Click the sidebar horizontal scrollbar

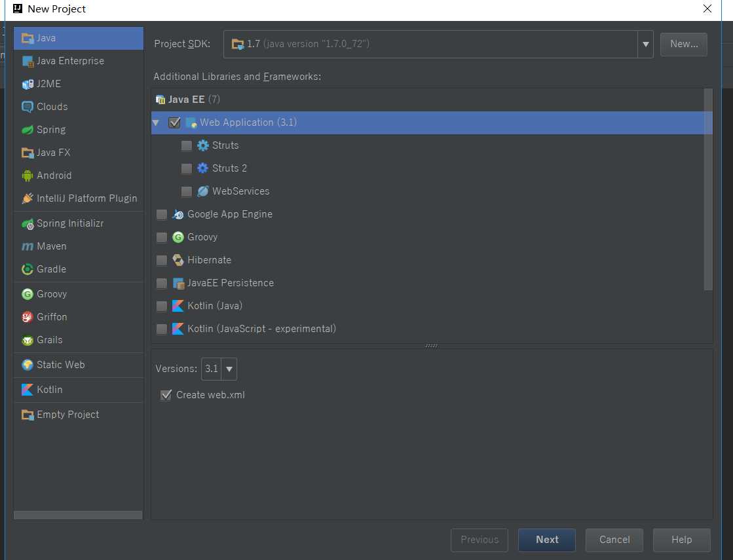point(78,515)
